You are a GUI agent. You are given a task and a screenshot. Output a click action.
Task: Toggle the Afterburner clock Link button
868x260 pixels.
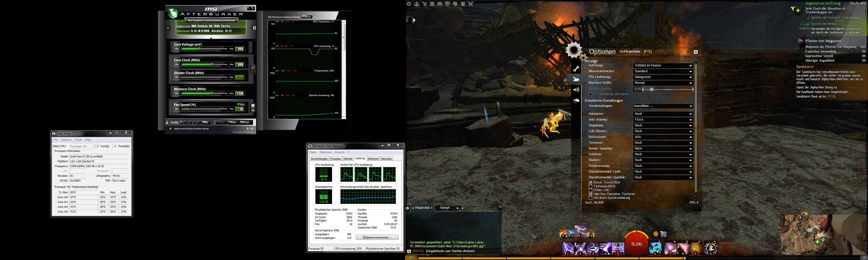click(253, 69)
